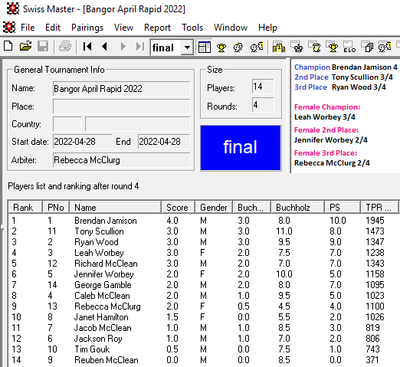Screen dimensions: 400x367
Task: Select the Rebecca McClurg row in the ranking list
Action: pos(203,306)
